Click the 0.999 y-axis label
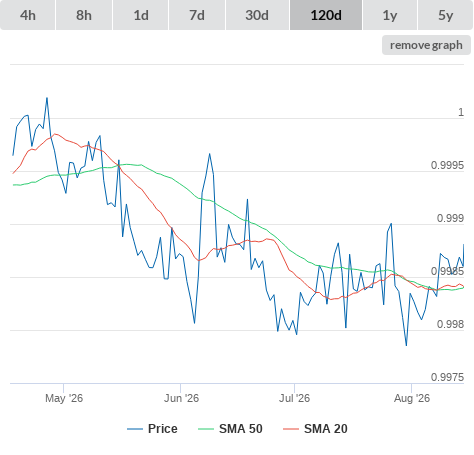 pos(450,218)
